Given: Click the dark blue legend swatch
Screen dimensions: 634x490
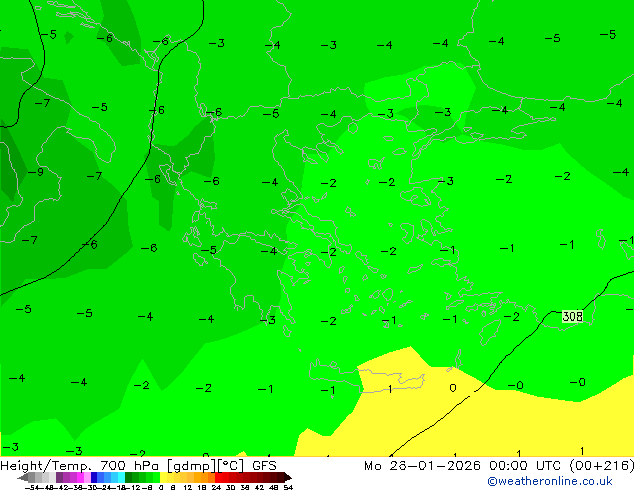Looking at the screenshot, I should [x=94, y=477].
